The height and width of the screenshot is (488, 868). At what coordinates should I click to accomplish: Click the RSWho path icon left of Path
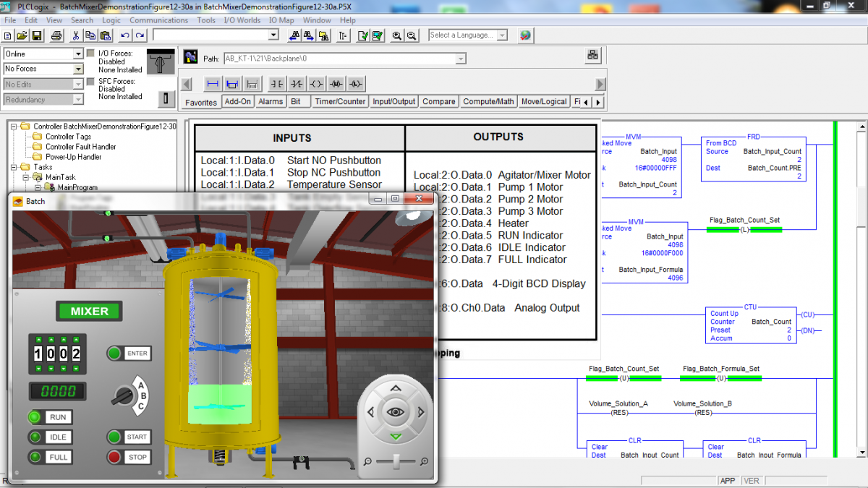tap(191, 57)
